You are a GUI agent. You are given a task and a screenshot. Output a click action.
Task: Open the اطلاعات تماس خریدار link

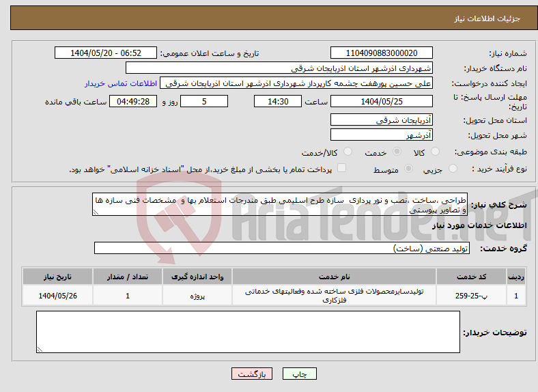121,83
